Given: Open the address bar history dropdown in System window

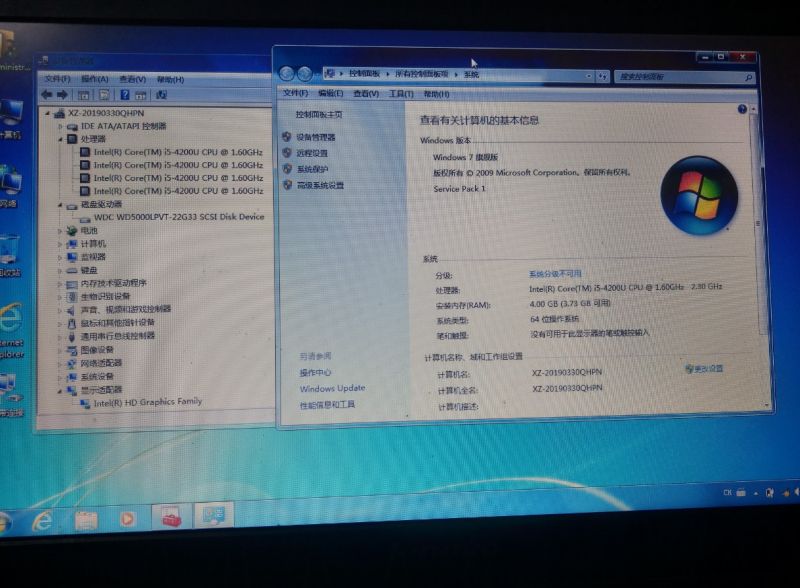Looking at the screenshot, I should click(589, 76).
